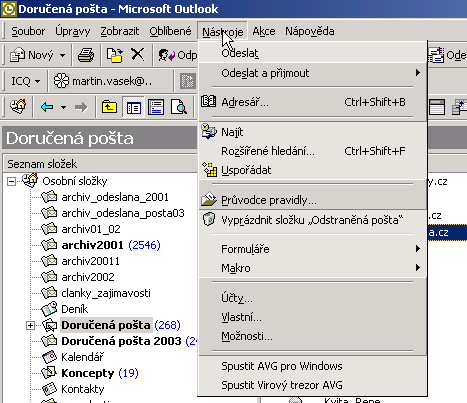
Task: Open the Deník journal folder
Action: click(x=75, y=309)
